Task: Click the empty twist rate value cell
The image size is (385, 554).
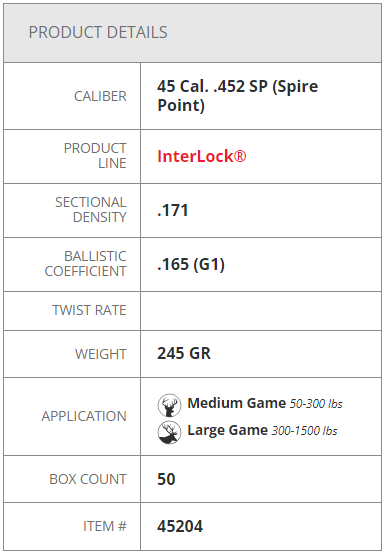Action: (261, 311)
